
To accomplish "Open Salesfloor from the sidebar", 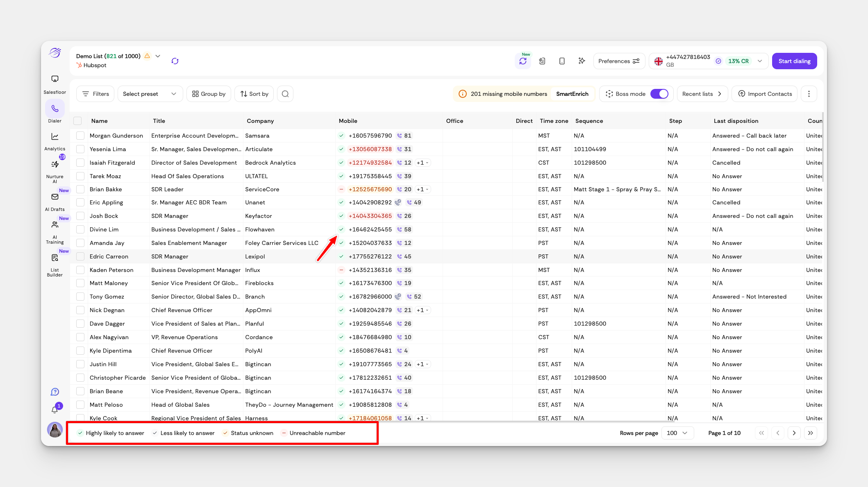I will coord(55,79).
